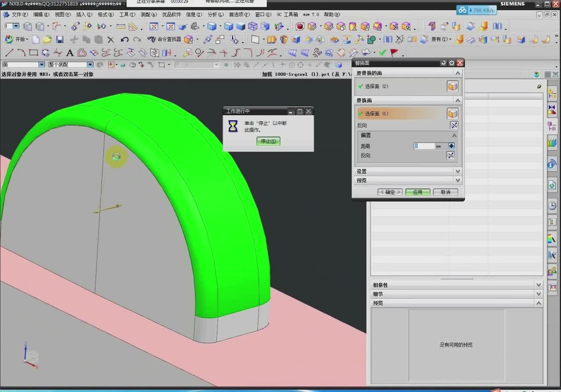Toggle 反向 under 选择面 (1)

pyautogui.click(x=454, y=126)
